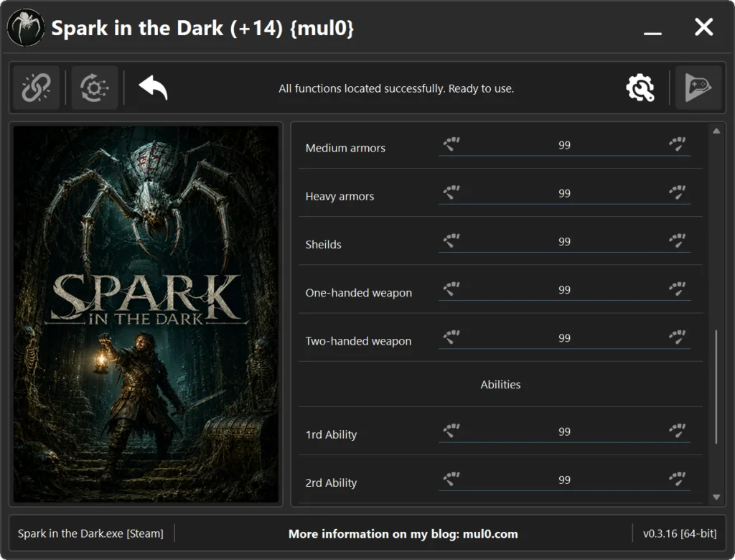Image resolution: width=735 pixels, height=560 pixels.
Task: Click the spider logo in title bar
Action: coord(26,28)
